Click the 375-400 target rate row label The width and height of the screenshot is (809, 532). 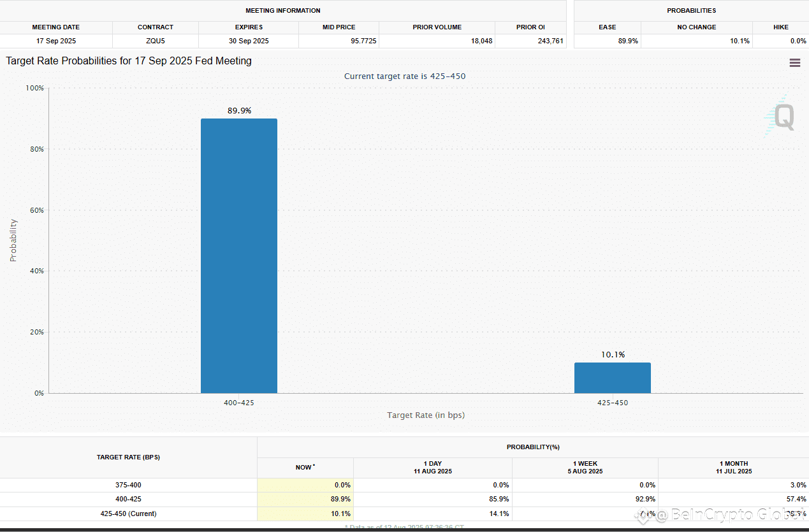coord(128,485)
